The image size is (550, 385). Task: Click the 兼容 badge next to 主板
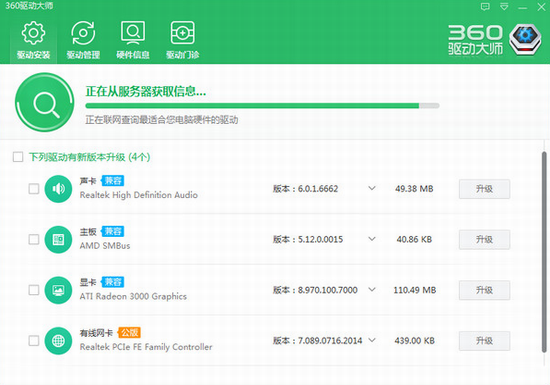click(x=113, y=231)
